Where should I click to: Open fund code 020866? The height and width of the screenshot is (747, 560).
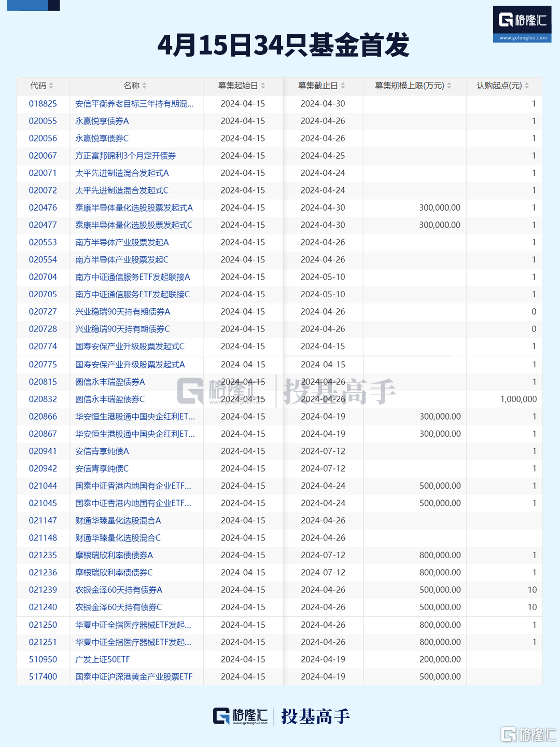[x=43, y=417]
